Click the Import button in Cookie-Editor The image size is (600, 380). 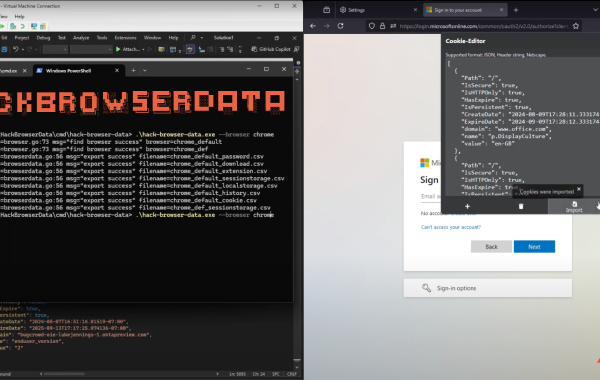(574, 207)
